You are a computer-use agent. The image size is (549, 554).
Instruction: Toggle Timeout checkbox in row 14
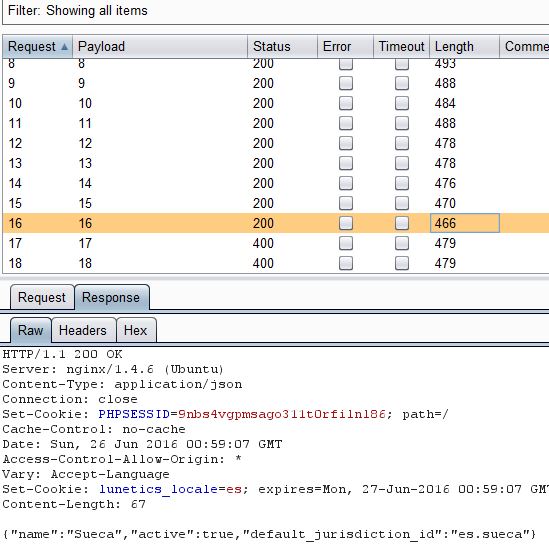402,183
